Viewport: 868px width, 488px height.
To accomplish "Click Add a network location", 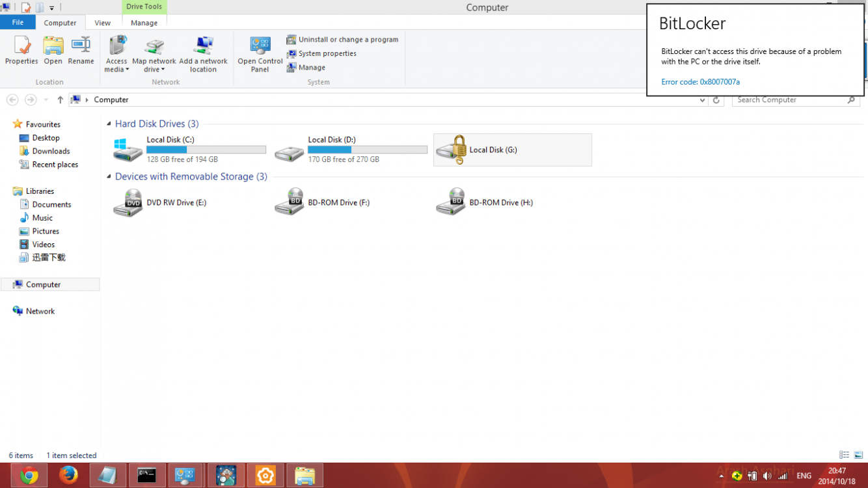I will (204, 55).
